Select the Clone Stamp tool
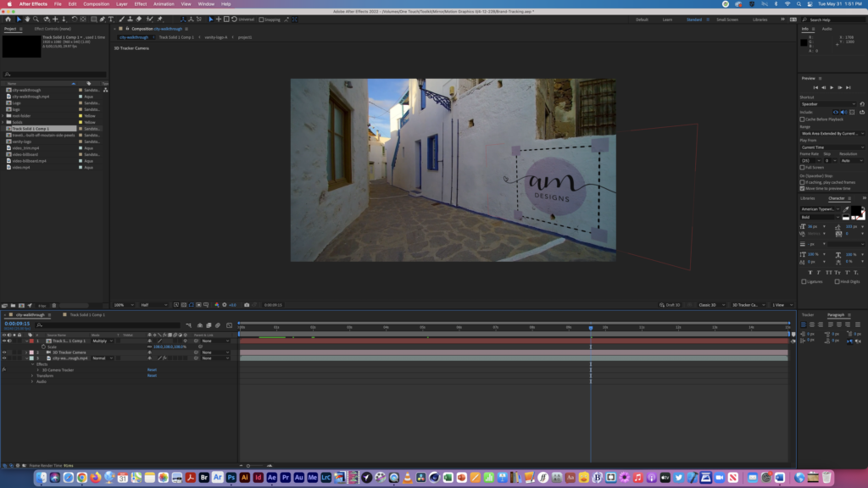Screen dimensions: 868x488 (130, 19)
